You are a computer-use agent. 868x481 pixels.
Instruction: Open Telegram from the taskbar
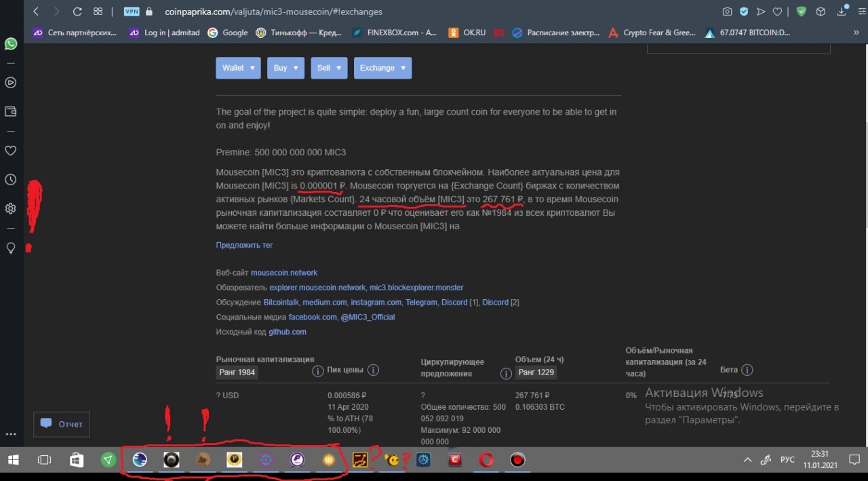[x=108, y=460]
